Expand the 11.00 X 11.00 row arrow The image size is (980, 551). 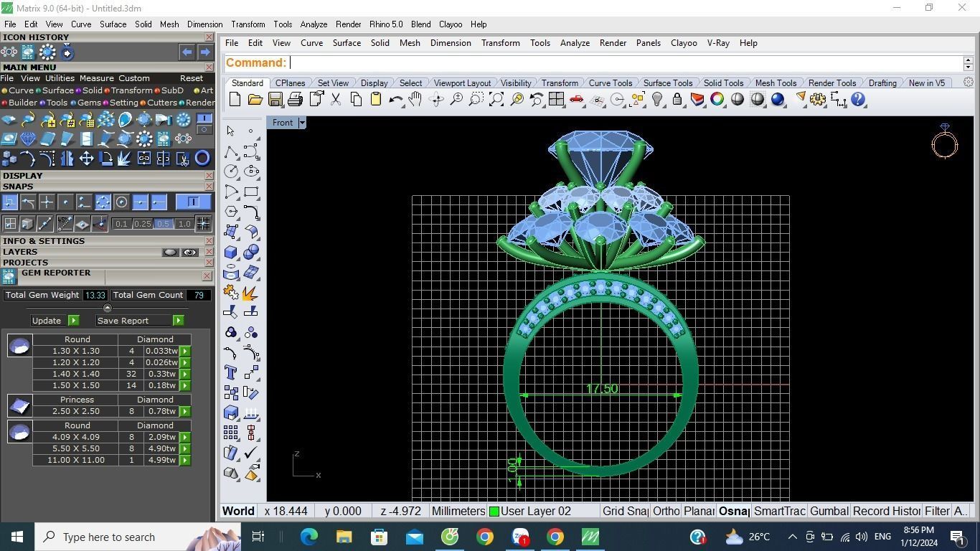tap(185, 460)
